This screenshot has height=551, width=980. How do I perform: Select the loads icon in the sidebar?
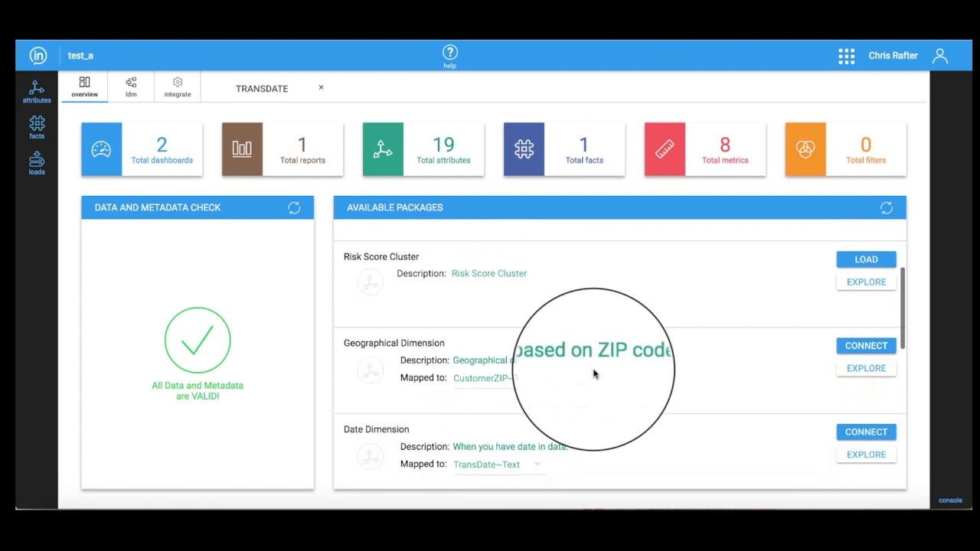(37, 162)
